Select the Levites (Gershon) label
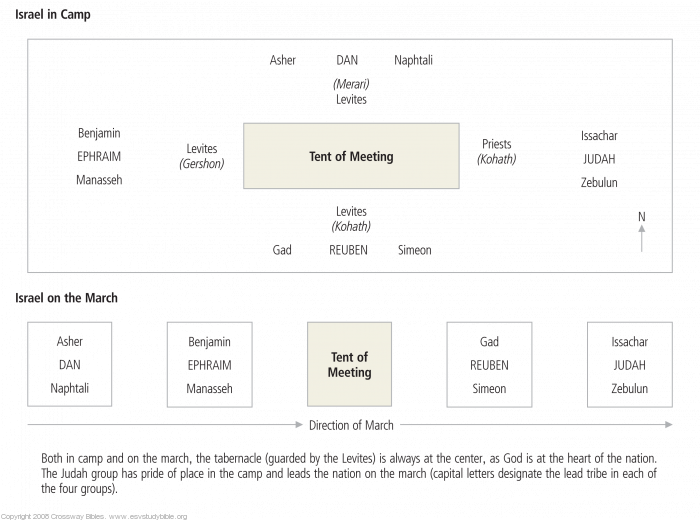Viewport: 700px width, 520px height. (202, 156)
